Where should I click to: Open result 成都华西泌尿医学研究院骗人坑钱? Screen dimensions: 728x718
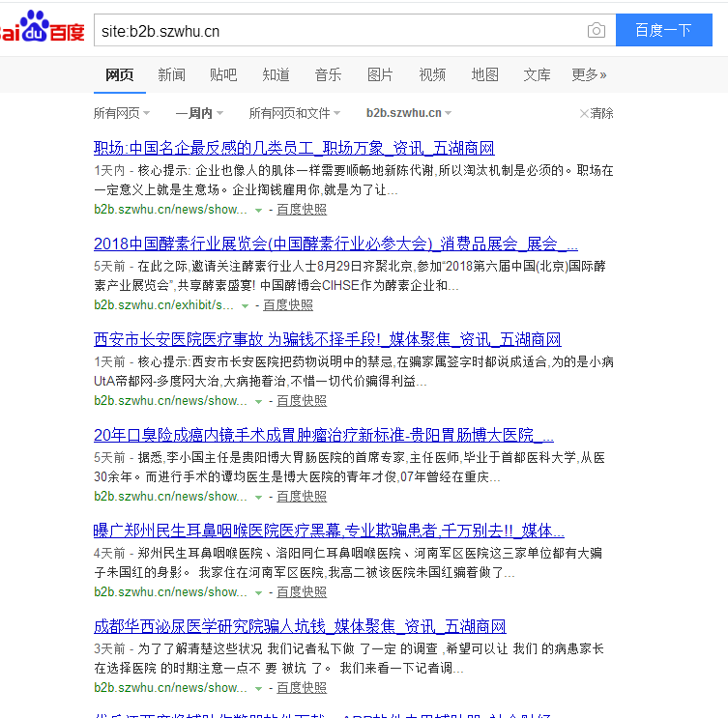[300, 626]
